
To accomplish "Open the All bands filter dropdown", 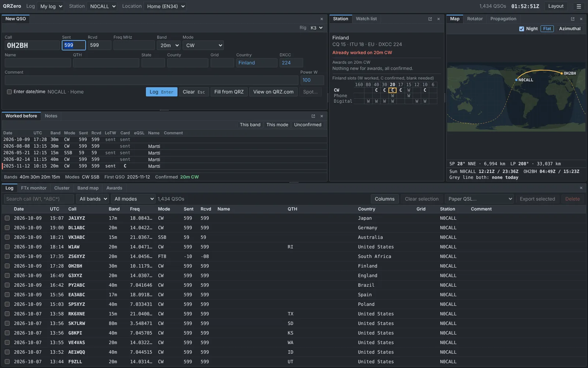I will click(93, 199).
